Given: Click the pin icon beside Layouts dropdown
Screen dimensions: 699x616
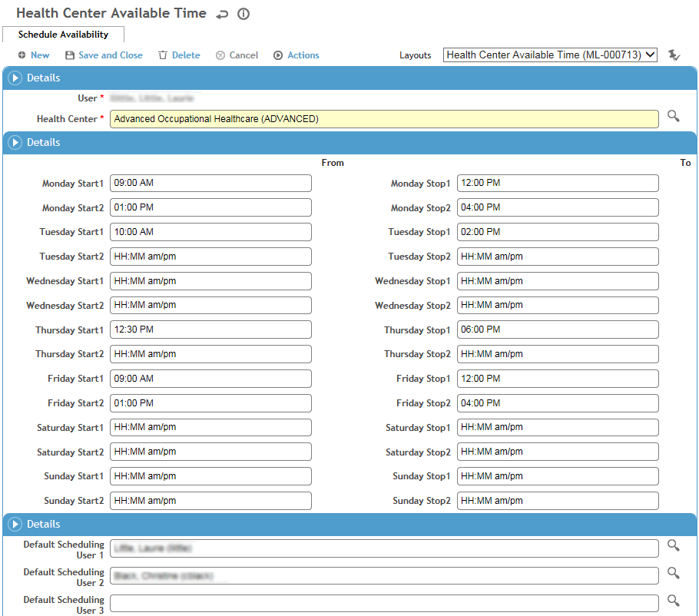Looking at the screenshot, I should (x=674, y=55).
